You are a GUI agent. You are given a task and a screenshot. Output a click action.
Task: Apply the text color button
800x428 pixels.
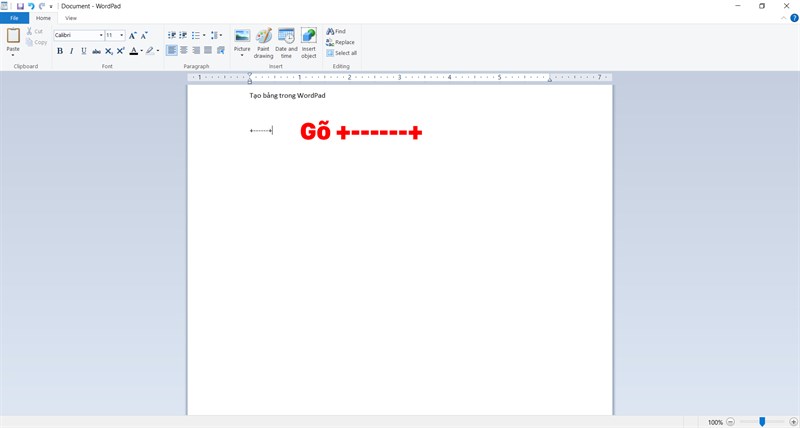(x=134, y=51)
